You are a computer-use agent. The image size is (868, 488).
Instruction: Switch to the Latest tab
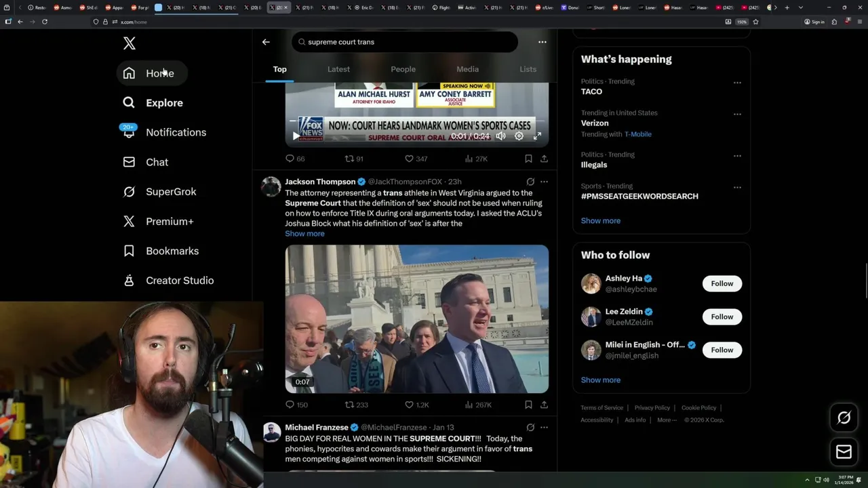coord(338,69)
